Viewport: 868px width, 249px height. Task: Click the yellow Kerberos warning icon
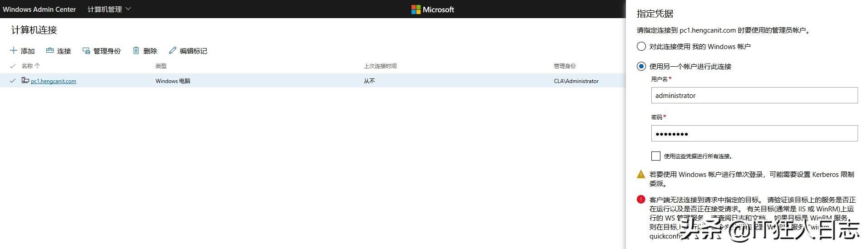tap(641, 174)
